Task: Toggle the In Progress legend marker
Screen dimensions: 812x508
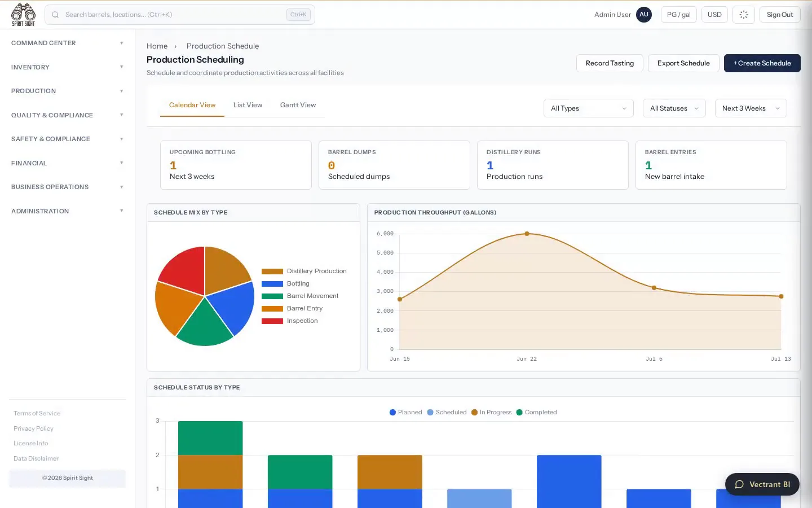Action: click(474, 413)
